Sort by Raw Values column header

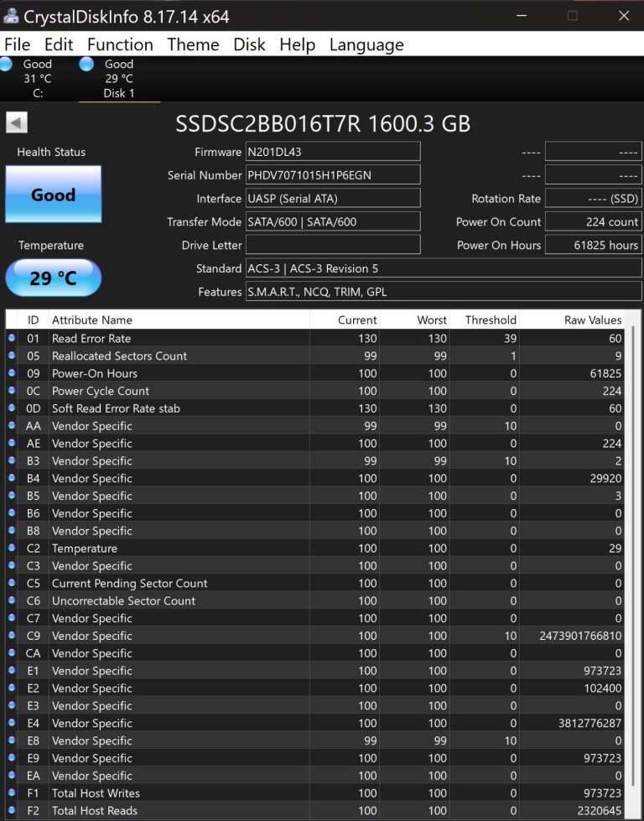coord(592,320)
